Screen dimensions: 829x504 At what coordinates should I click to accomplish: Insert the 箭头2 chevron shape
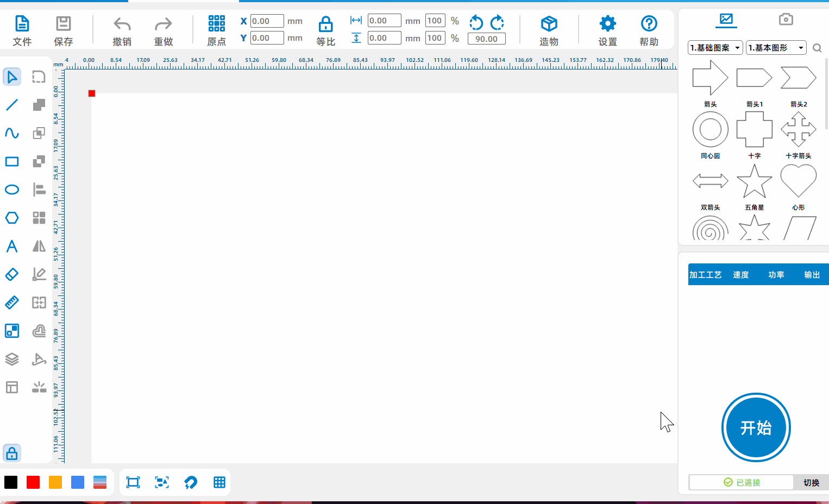point(798,78)
